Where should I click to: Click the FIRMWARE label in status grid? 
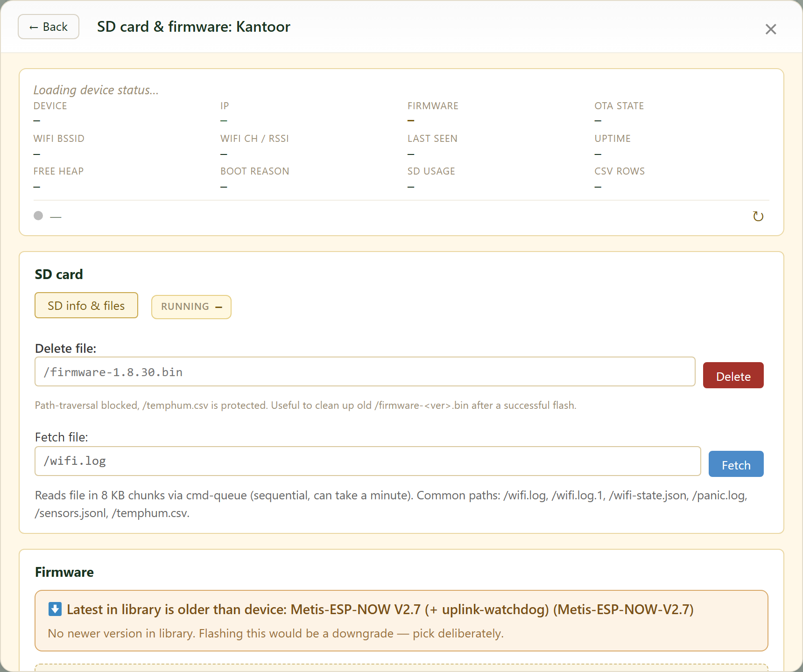point(433,106)
